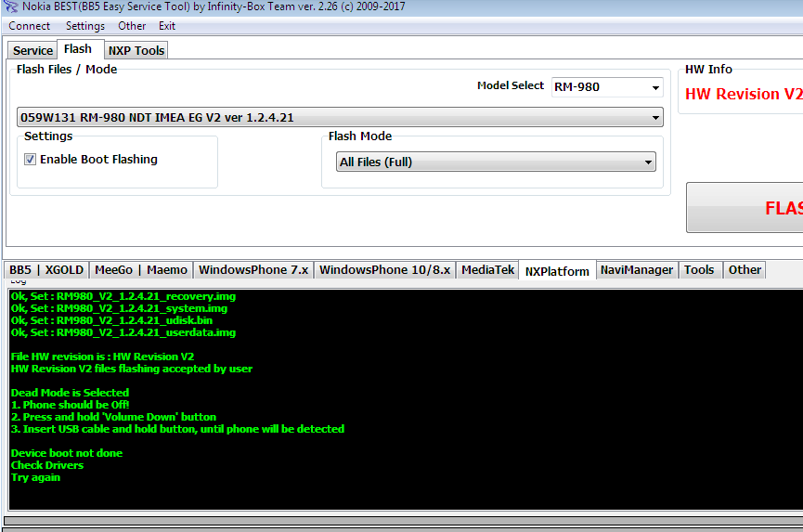This screenshot has height=532, width=803.
Task: Select the MediaTek platform tab
Action: pyautogui.click(x=487, y=270)
